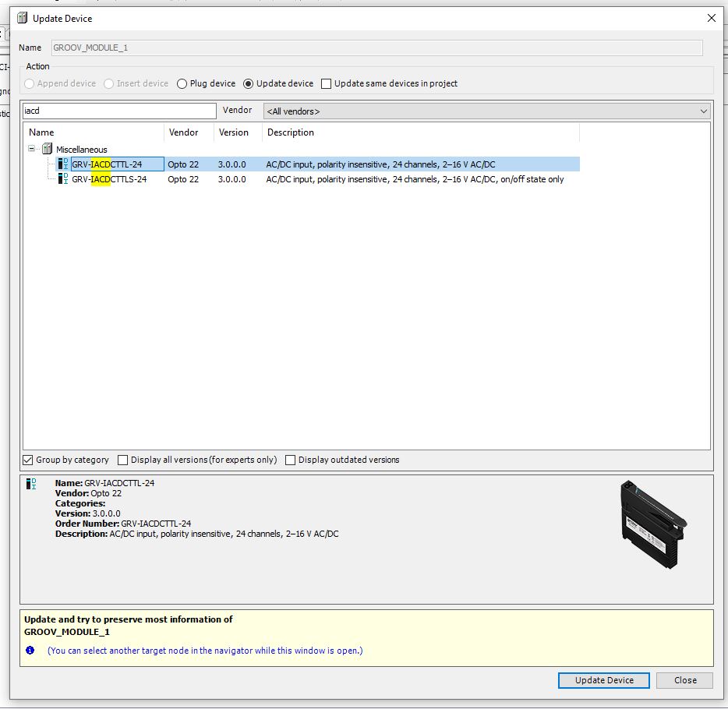Select the Insert device radio button
Screen dimensions: 728x709
tap(108, 83)
